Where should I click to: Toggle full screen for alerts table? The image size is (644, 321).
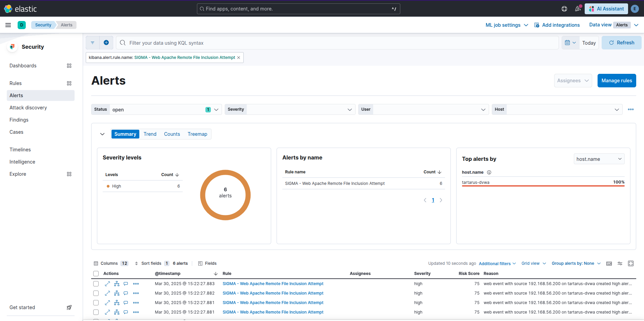(630, 263)
